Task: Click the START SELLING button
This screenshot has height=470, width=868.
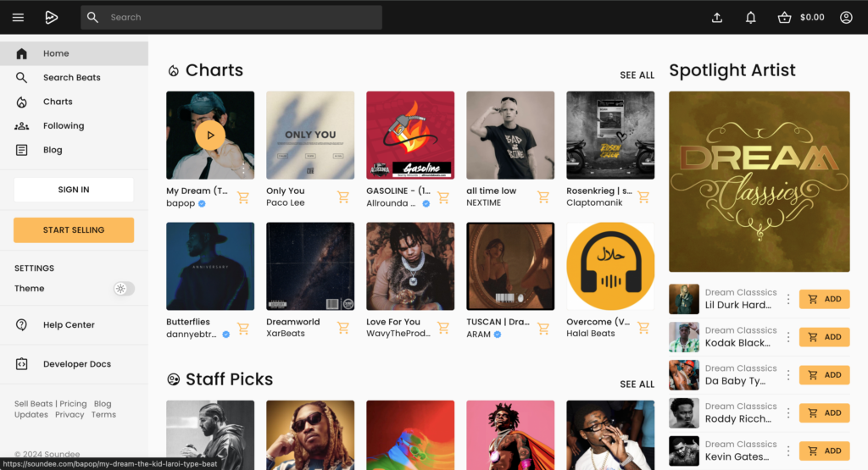Action: click(74, 230)
